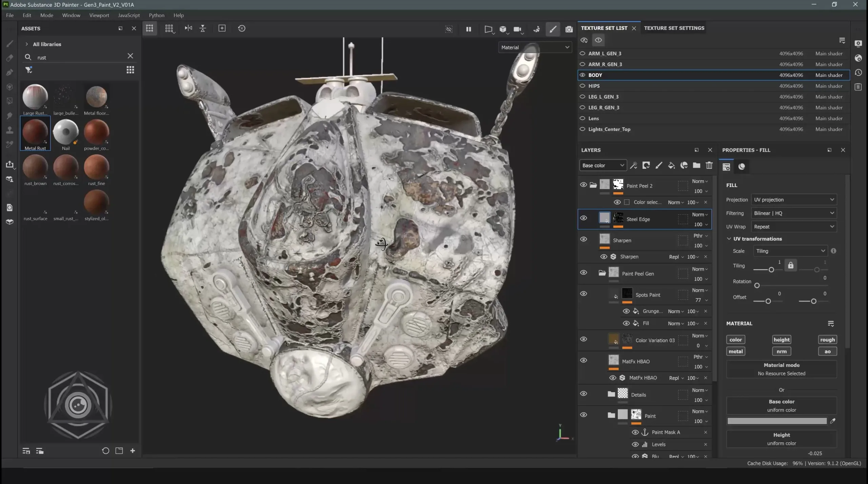The height and width of the screenshot is (484, 868).
Task: Toggle the rough material channel button
Action: click(x=827, y=340)
